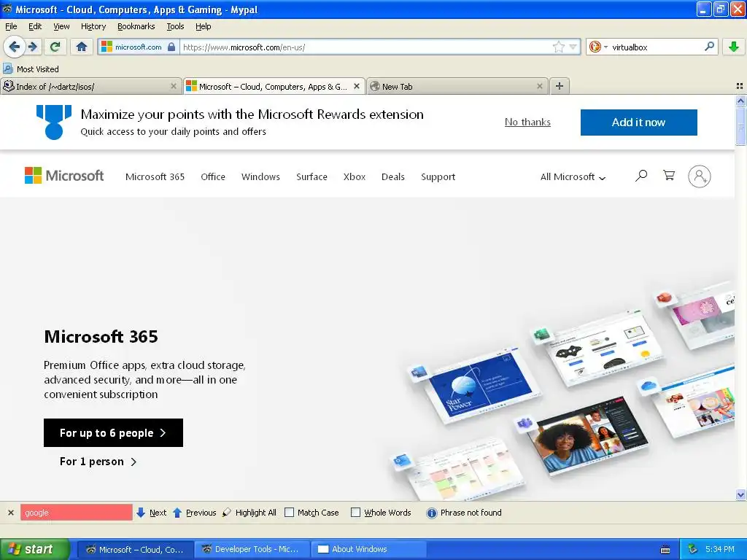Open downloads with the green arrow
This screenshot has height=560, width=747.
pos(734,47)
